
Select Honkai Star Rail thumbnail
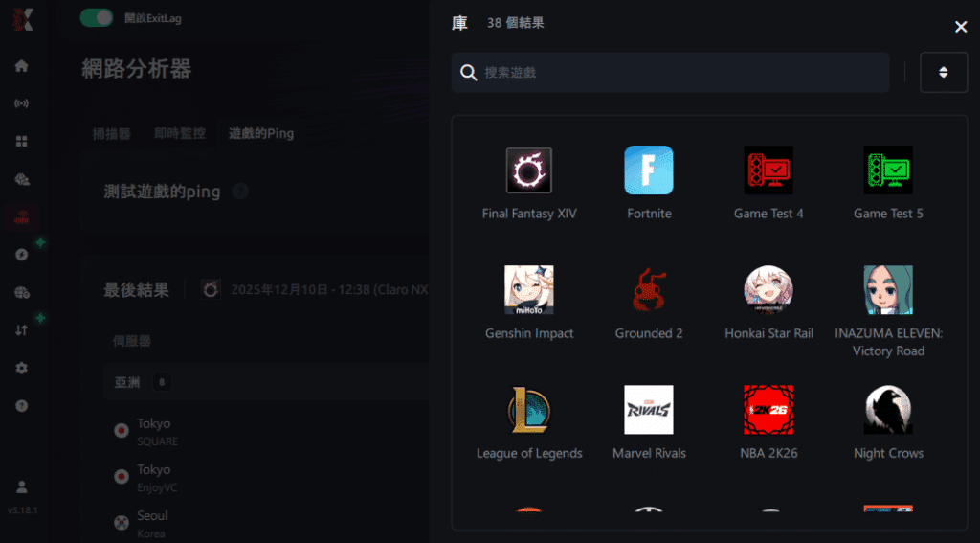click(768, 289)
